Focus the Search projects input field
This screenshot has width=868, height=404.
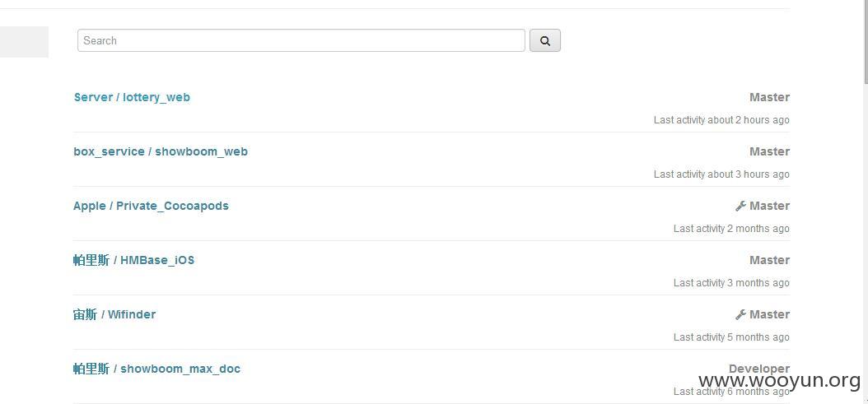tap(301, 40)
